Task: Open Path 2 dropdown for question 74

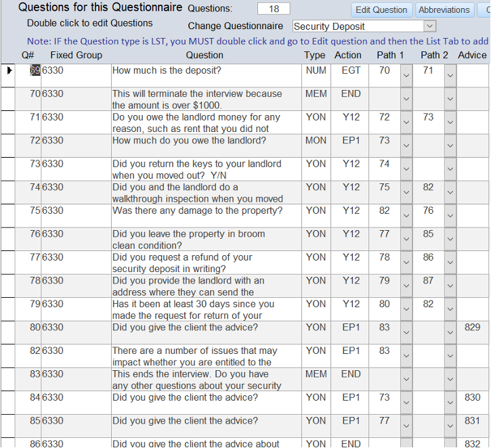Action: coord(450,193)
